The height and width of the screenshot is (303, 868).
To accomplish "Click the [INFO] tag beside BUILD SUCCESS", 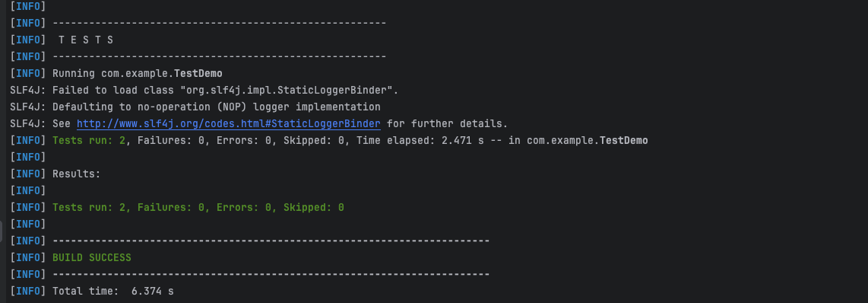I will coord(28,257).
